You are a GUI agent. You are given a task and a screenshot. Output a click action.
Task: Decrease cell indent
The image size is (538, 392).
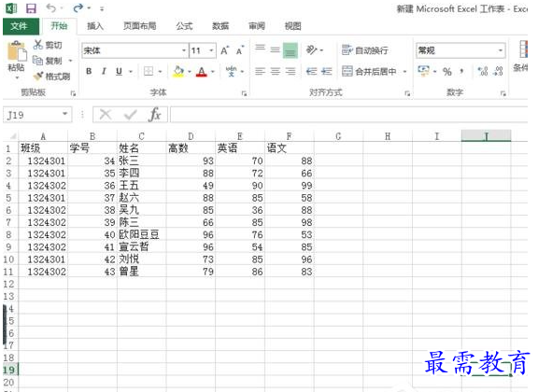tap(312, 71)
